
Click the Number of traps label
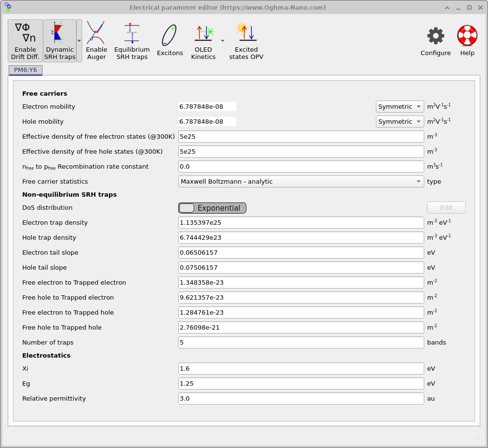(48, 343)
